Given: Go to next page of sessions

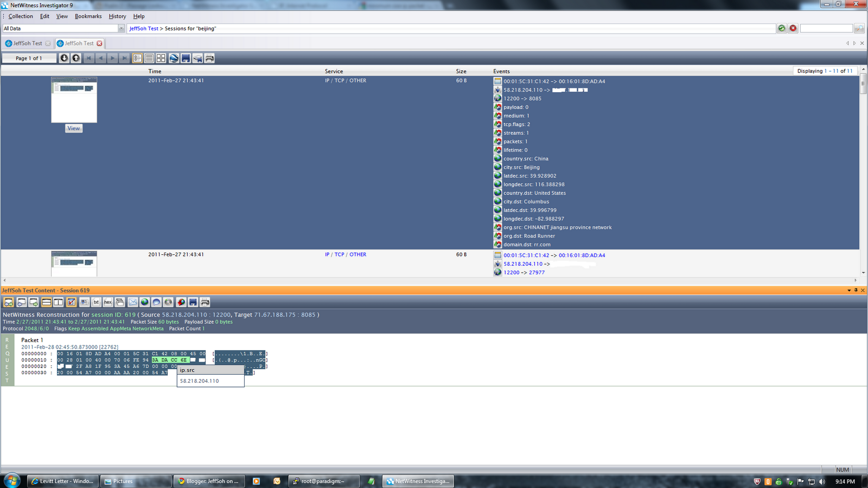Looking at the screenshot, I should (113, 58).
